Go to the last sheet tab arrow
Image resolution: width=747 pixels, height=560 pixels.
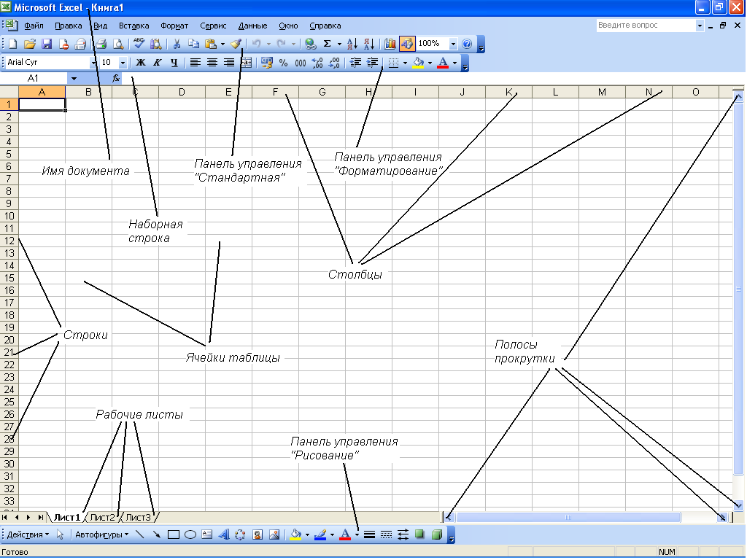coord(41,517)
